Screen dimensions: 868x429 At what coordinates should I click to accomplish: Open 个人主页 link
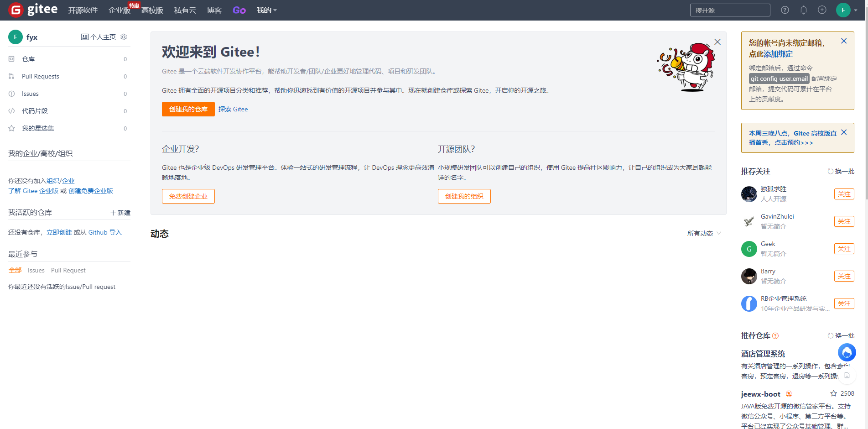pyautogui.click(x=99, y=37)
